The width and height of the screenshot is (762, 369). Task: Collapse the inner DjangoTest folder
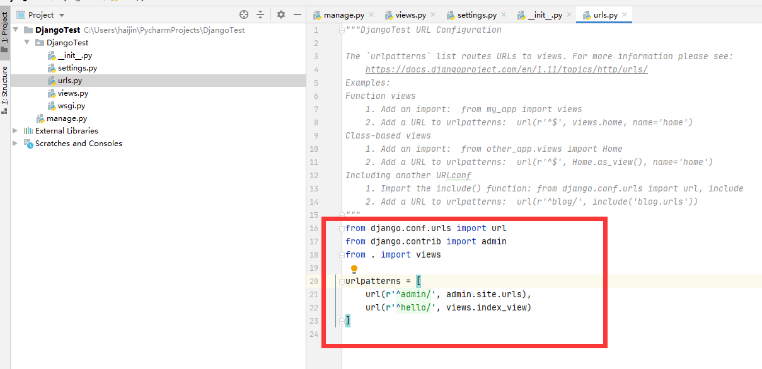point(28,43)
